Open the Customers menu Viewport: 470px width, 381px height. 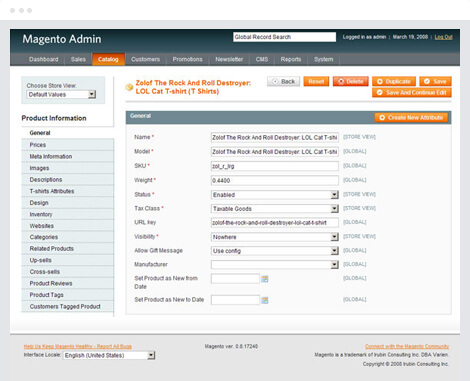pos(145,59)
